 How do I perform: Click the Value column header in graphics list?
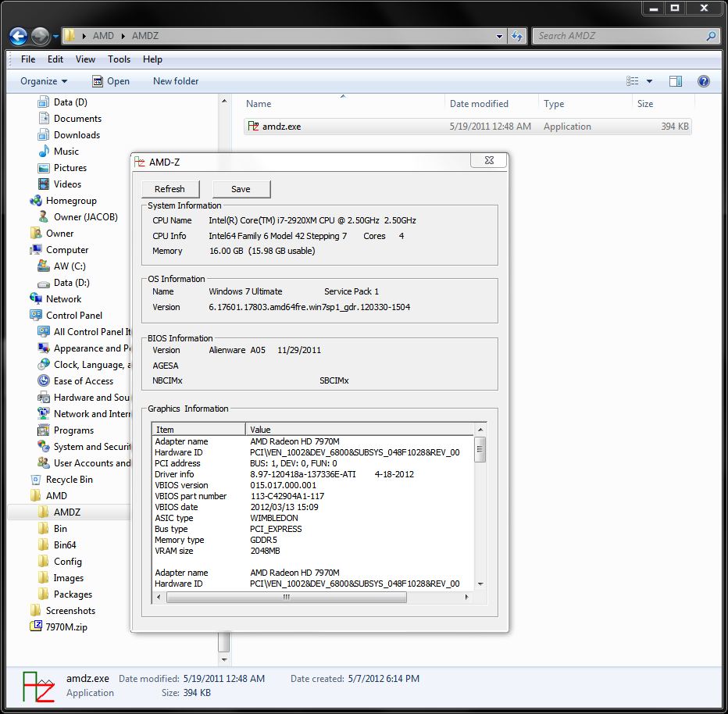tap(359, 430)
